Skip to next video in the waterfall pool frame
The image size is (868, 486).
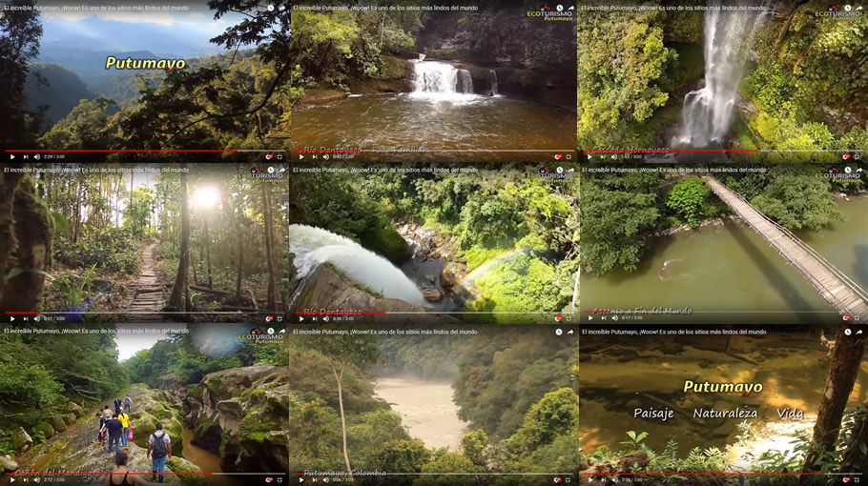(313, 156)
